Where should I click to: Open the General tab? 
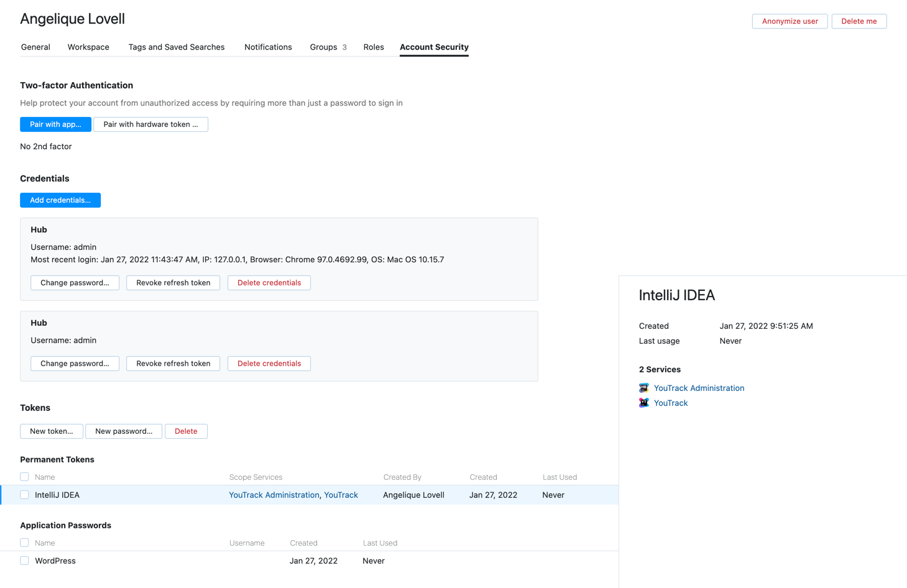35,47
